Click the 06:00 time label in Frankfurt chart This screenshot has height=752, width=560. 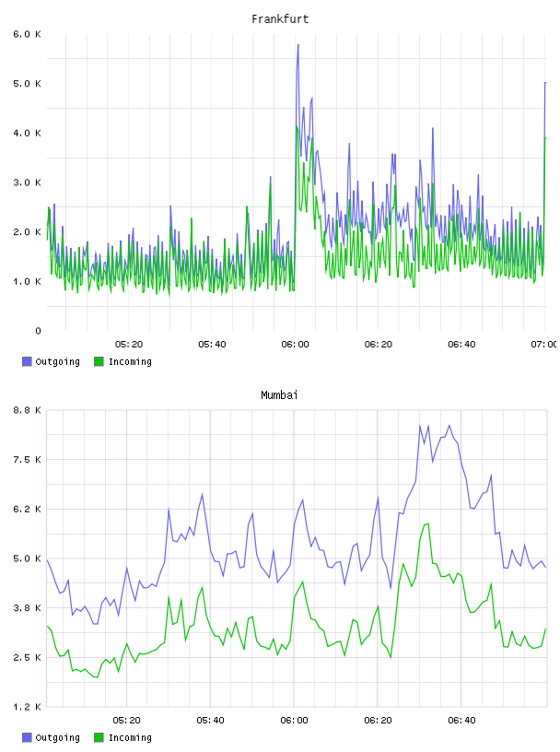coord(295,344)
